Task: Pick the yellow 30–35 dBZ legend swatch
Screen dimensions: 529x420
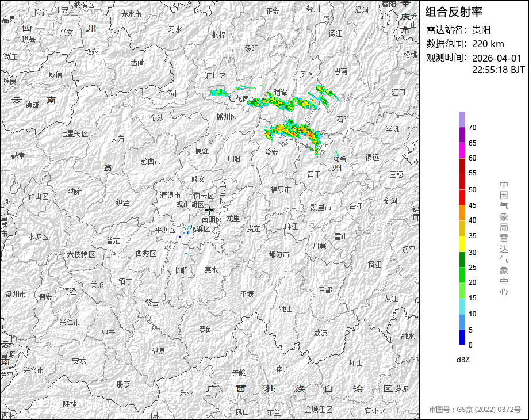Action: [462, 244]
